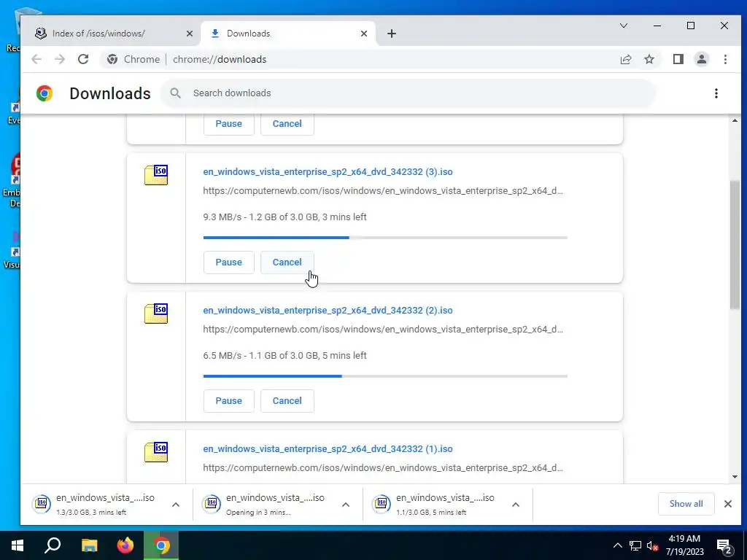747x560 pixels.
Task: Open the profile avatar menu
Action: point(701,60)
